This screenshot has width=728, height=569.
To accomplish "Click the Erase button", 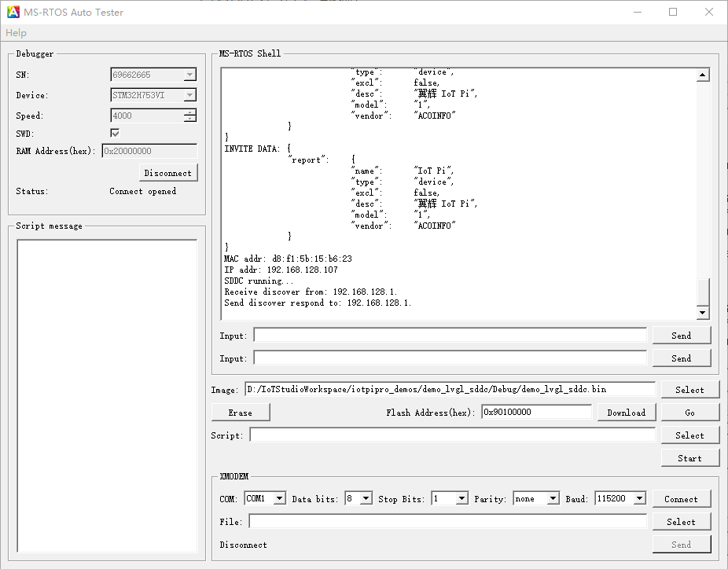I will (241, 413).
